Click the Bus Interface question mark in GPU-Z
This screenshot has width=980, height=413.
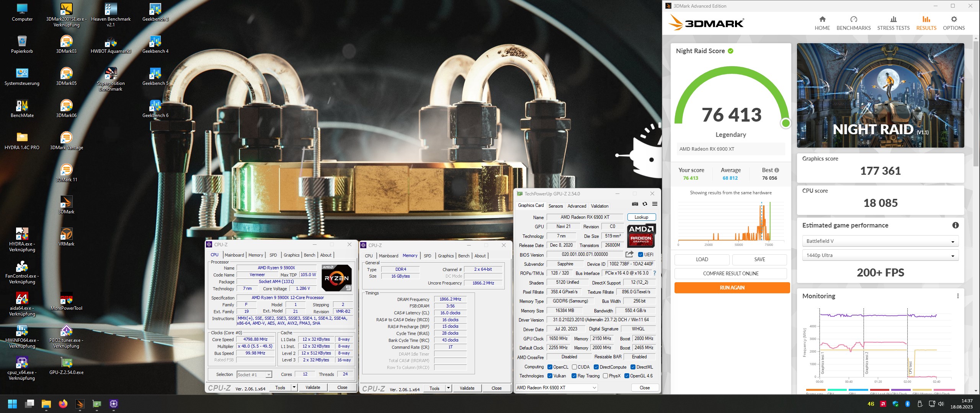(655, 273)
